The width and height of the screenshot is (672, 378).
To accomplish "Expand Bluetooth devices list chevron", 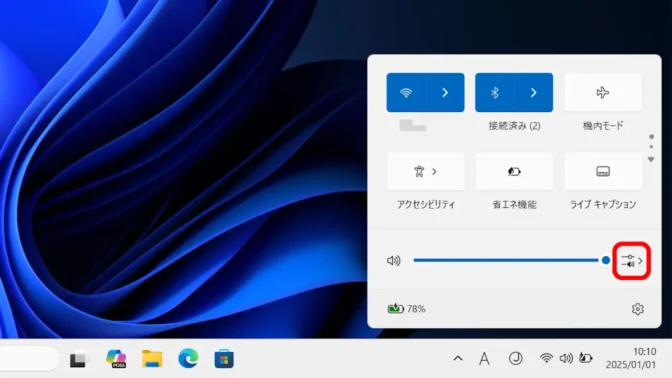I will click(534, 93).
